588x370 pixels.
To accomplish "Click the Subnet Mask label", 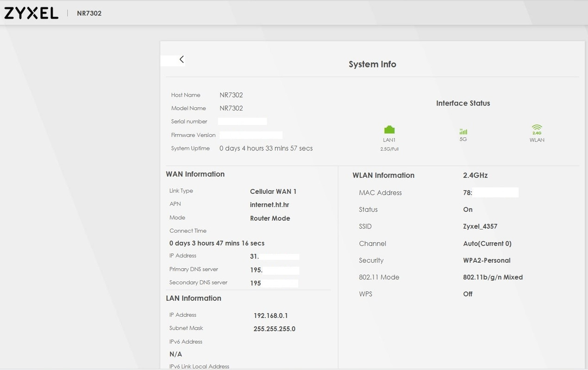I will tap(186, 328).
